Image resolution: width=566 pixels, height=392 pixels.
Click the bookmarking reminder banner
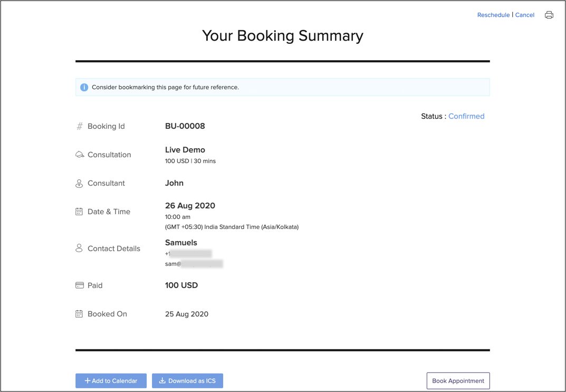pos(282,87)
